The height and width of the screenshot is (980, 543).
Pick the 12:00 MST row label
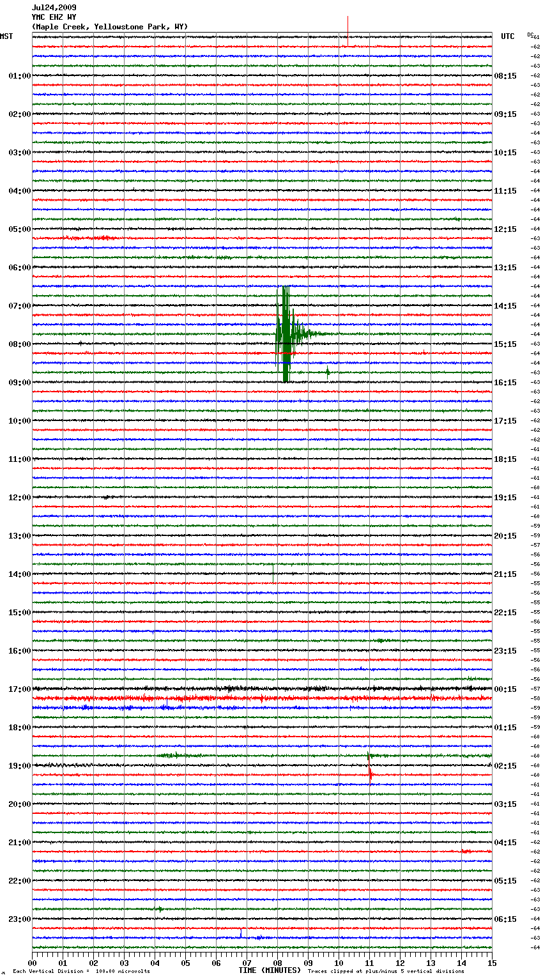coord(20,498)
